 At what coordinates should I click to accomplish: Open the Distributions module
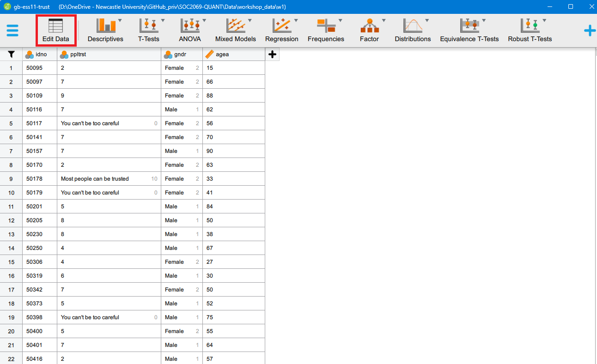[x=413, y=30]
